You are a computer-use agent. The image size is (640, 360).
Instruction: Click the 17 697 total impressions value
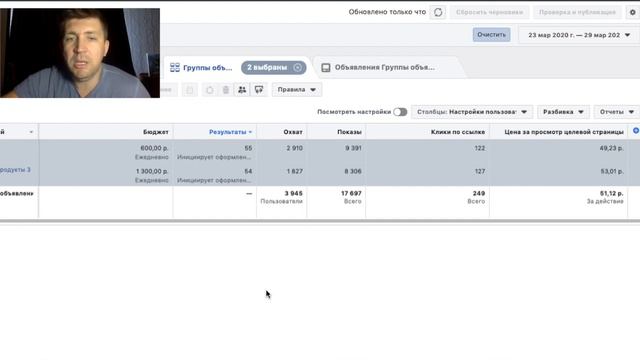click(351, 193)
